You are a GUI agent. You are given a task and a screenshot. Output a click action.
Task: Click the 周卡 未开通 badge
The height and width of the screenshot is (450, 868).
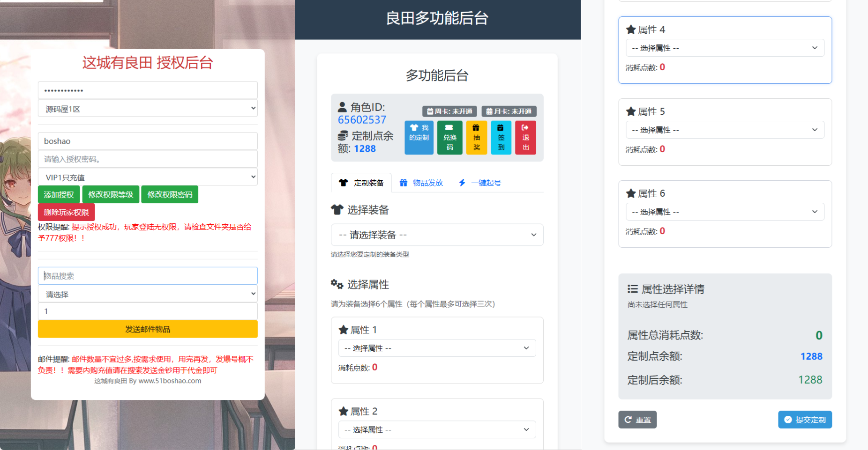(449, 111)
